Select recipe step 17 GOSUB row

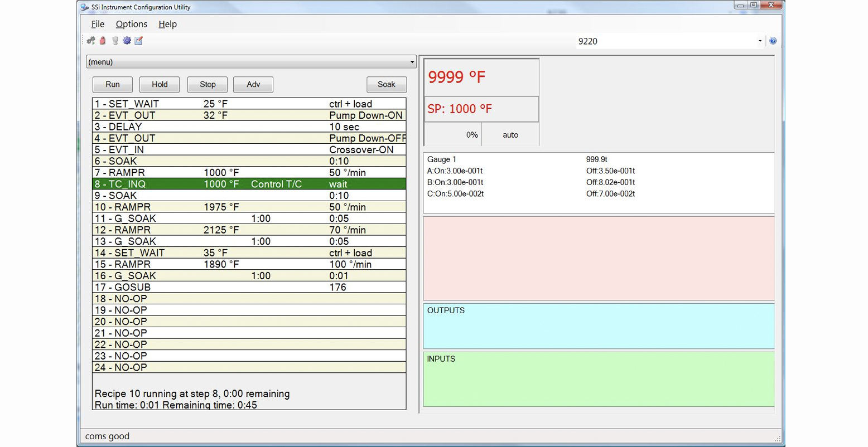click(x=249, y=287)
